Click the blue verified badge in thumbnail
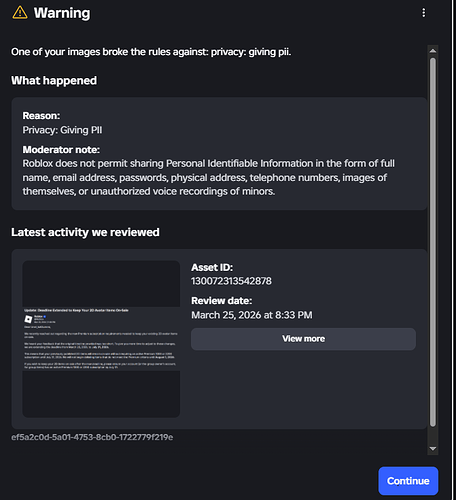The image size is (456, 500). coord(44,316)
